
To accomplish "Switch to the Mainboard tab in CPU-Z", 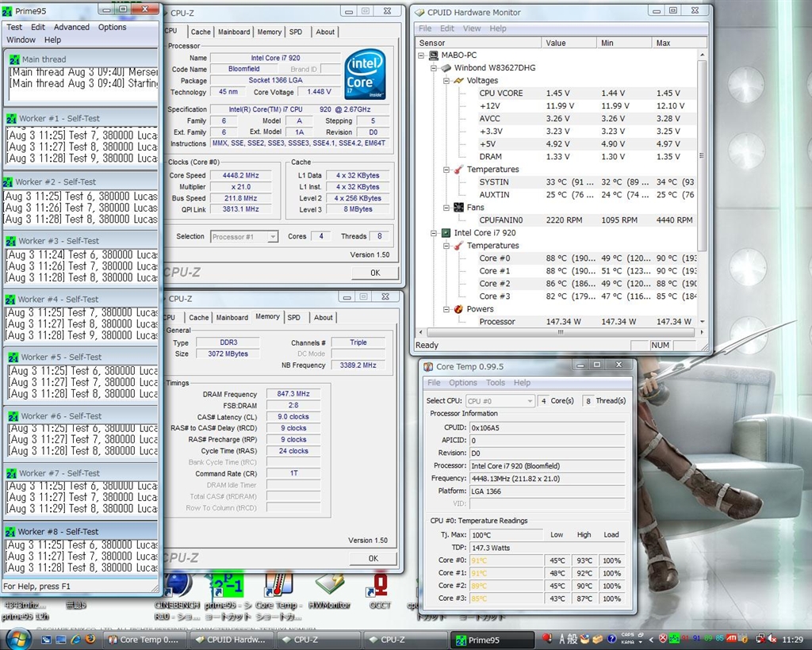I will click(x=234, y=32).
